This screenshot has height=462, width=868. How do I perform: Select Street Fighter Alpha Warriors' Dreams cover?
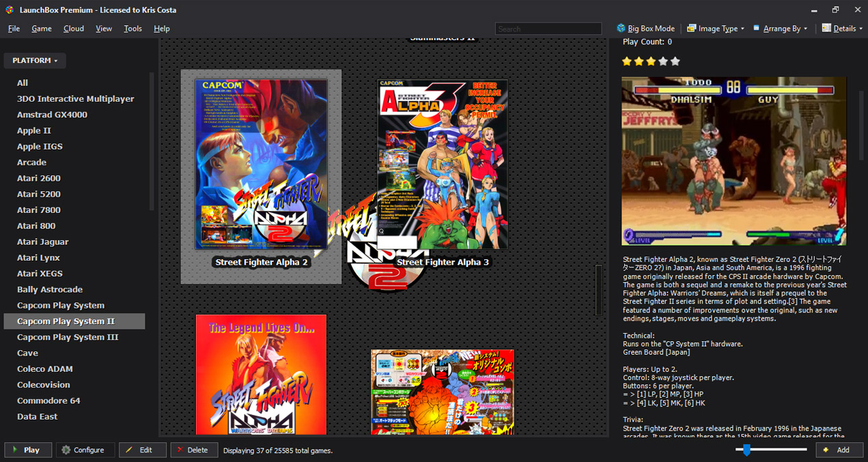pyautogui.click(x=261, y=375)
